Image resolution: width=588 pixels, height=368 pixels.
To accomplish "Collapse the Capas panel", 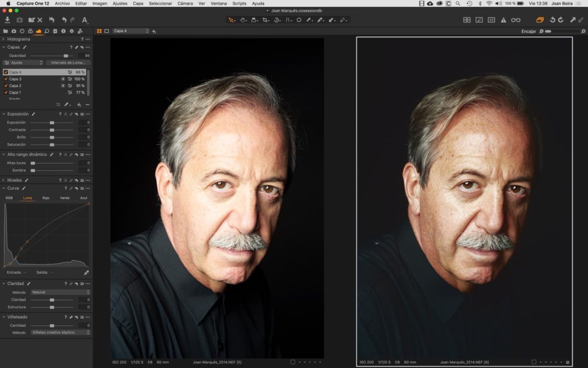I will [3, 47].
